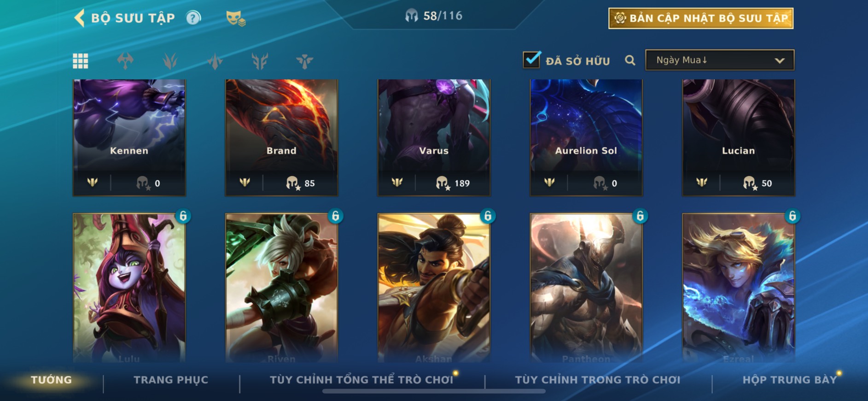Open the Akshan champion card
The width and height of the screenshot is (868, 401).
click(434, 288)
